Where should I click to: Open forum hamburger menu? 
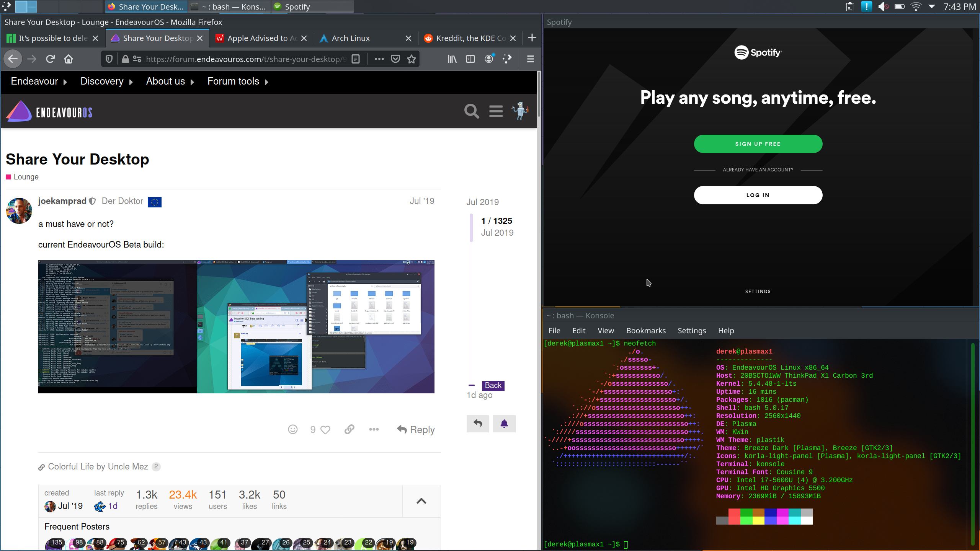(496, 111)
